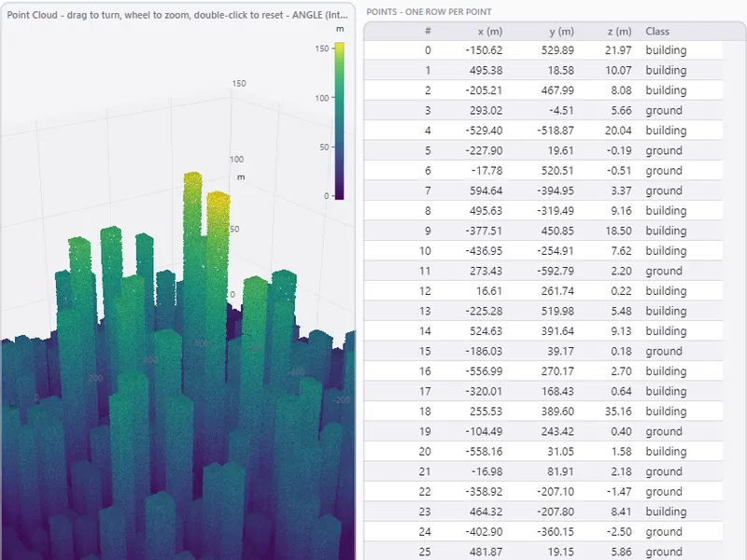The width and height of the screenshot is (747, 560).
Task: Click the x value -358.92 in row 22
Action: 484,492
